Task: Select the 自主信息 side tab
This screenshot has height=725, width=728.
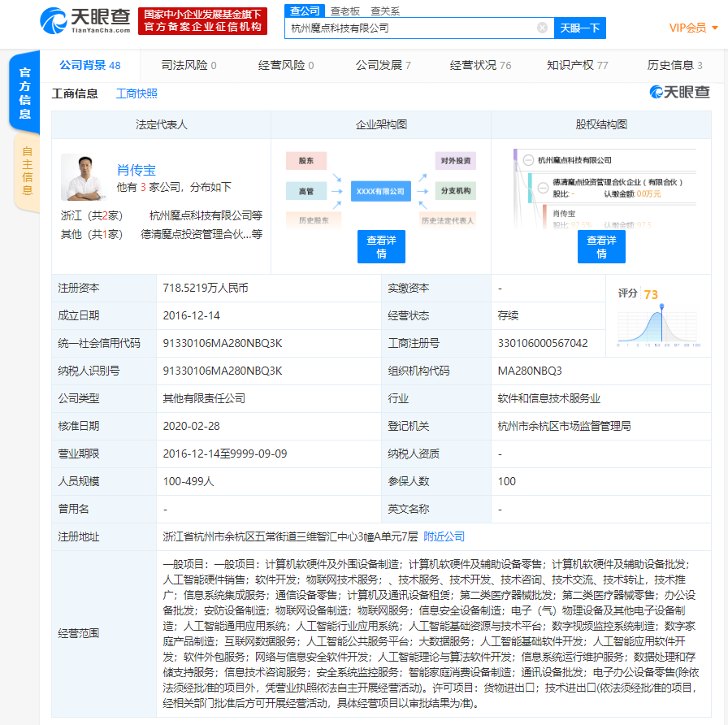Action: click(x=27, y=171)
